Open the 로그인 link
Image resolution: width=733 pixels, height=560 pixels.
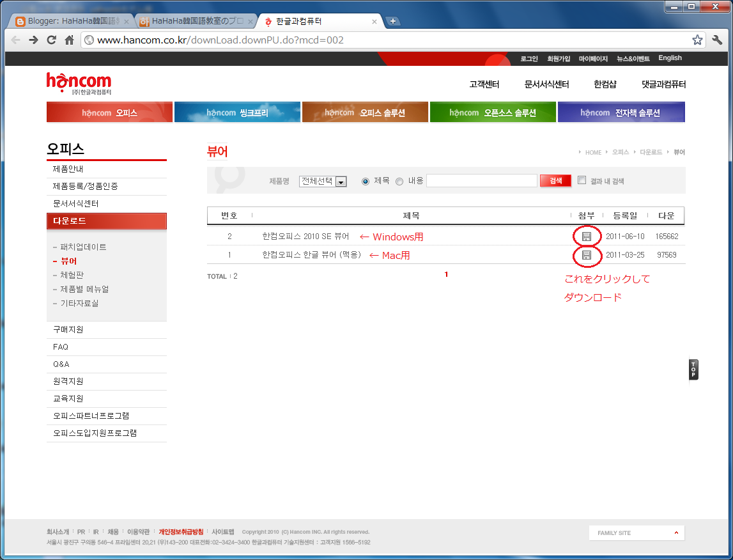point(529,58)
